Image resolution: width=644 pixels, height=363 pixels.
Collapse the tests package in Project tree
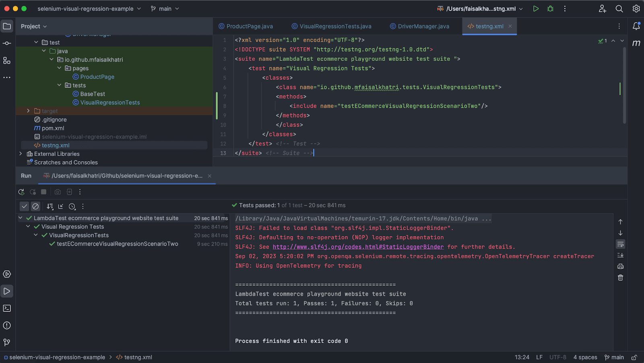point(60,85)
